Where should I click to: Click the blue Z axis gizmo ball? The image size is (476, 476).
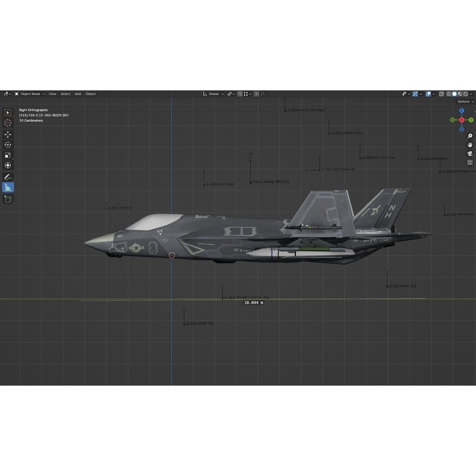462,111
